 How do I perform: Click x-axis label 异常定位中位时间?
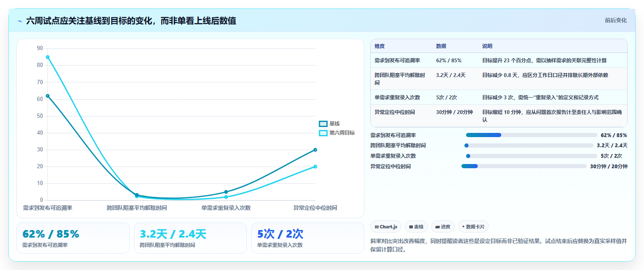pyautogui.click(x=315, y=208)
